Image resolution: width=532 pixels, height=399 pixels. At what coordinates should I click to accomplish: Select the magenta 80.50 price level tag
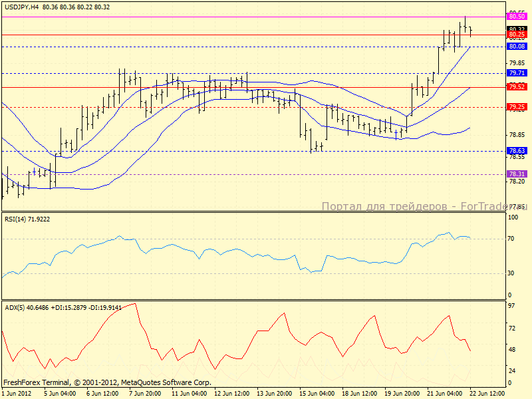click(x=517, y=15)
